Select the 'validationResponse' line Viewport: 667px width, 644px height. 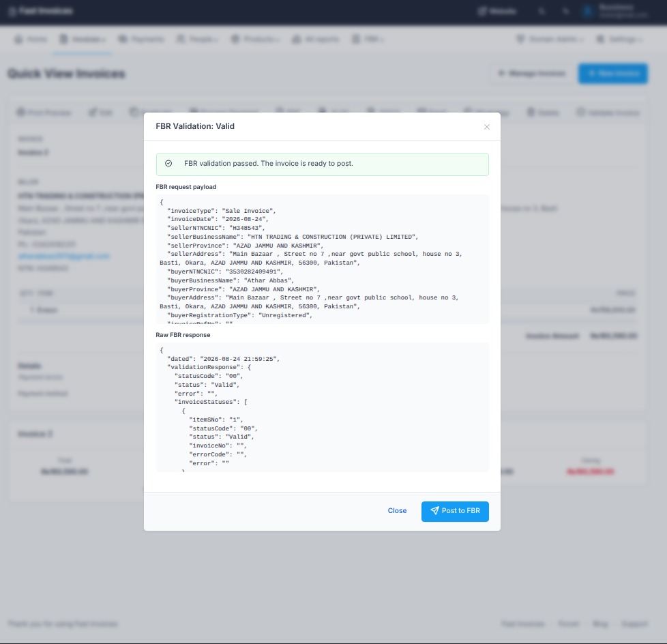(x=209, y=367)
